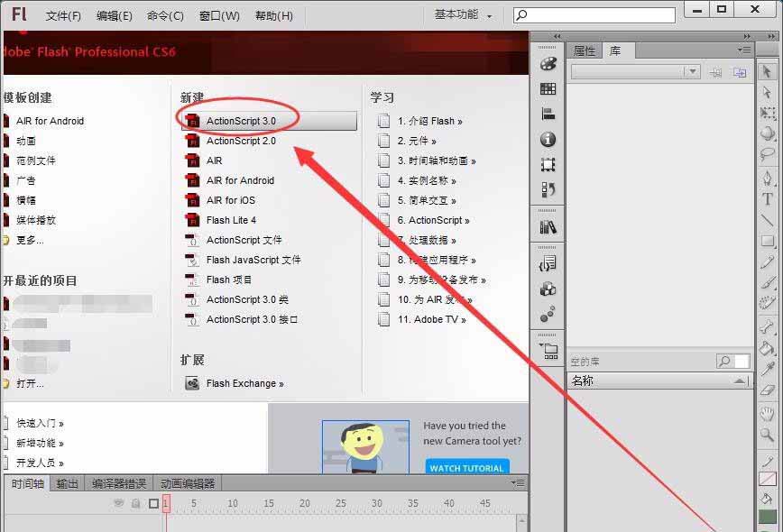Open the Transform panel icon
The height and width of the screenshot is (532, 783).
click(x=548, y=164)
